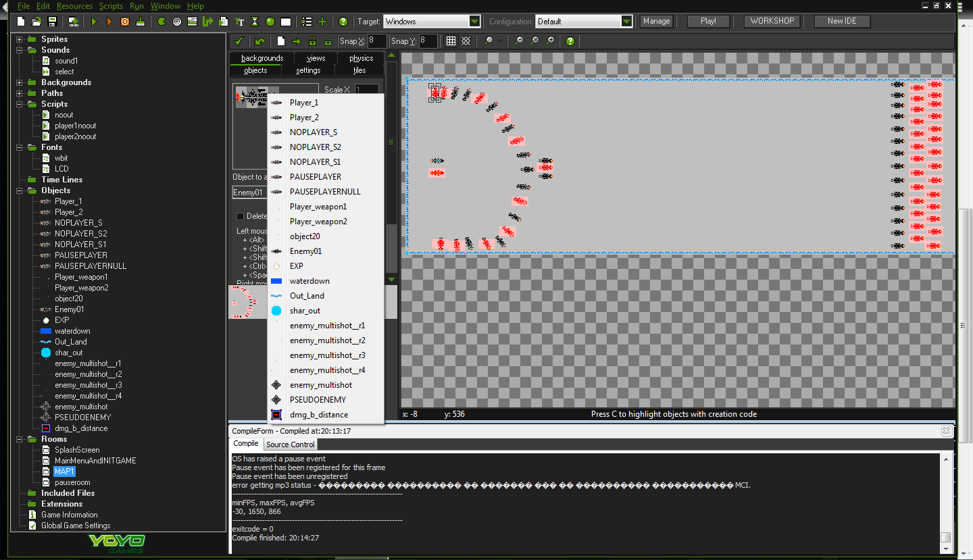Create a new project via toolbar icon
Image resolution: width=973 pixels, height=560 pixels.
[21, 22]
